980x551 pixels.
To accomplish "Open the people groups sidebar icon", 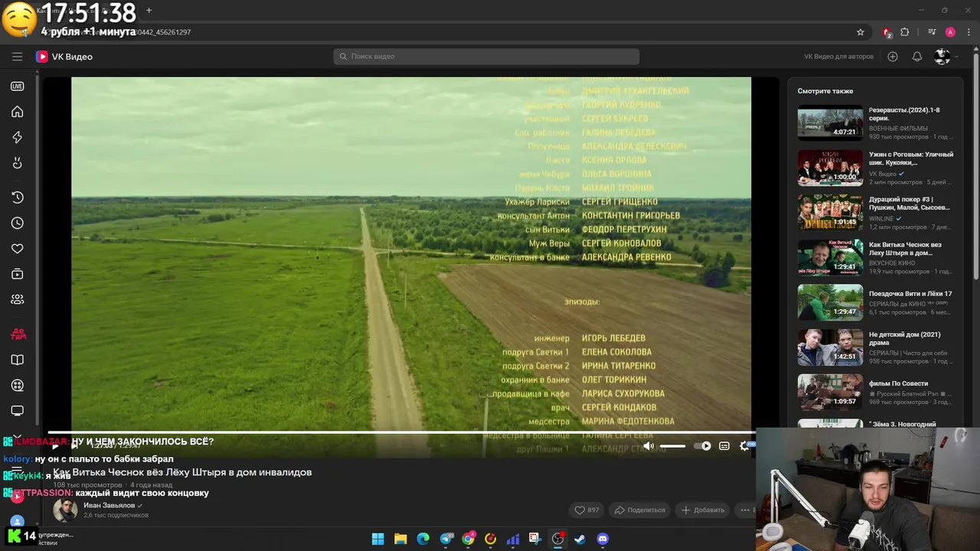I will 17,299.
